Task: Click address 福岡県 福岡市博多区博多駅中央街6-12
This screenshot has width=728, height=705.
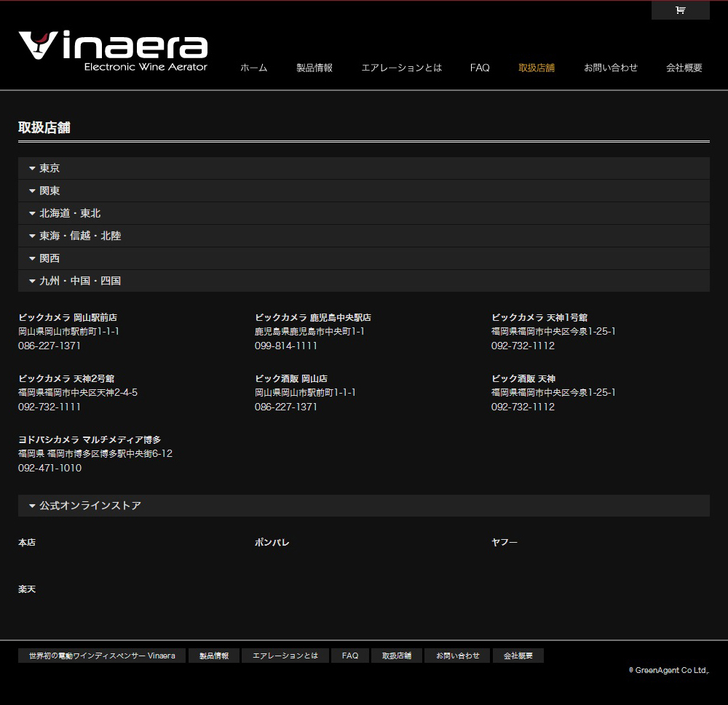Action: coord(95,453)
